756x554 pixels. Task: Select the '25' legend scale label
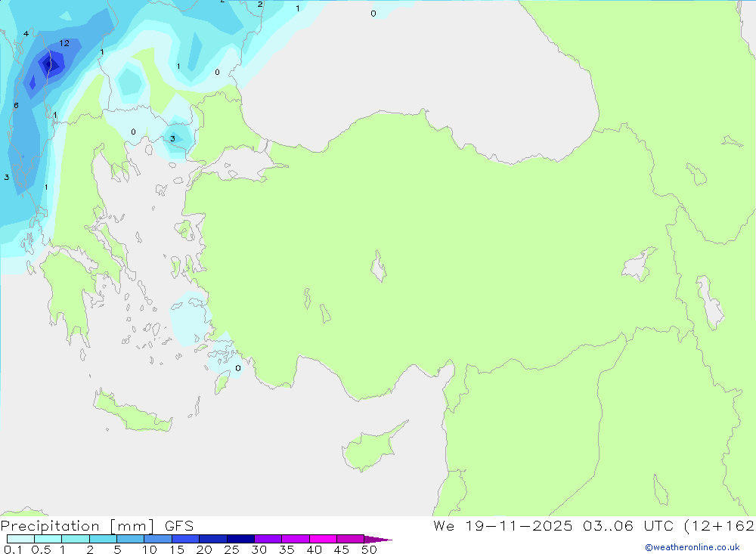coord(232,549)
